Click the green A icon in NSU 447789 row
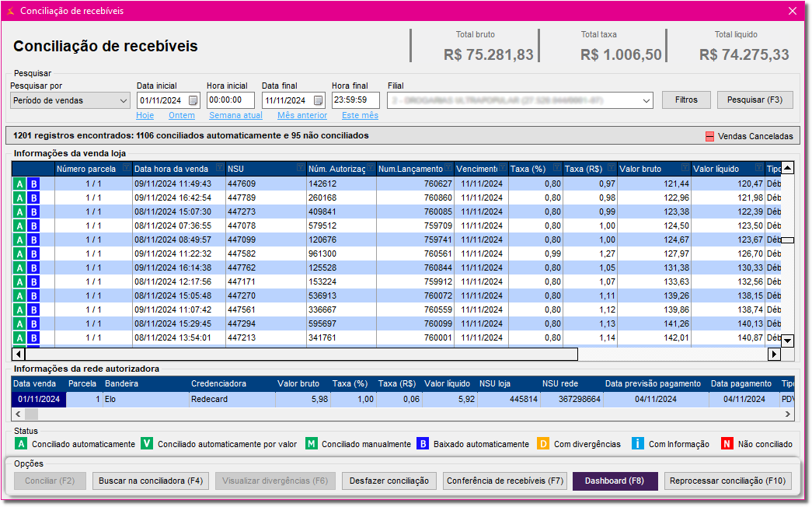The image size is (812, 507). (x=19, y=198)
